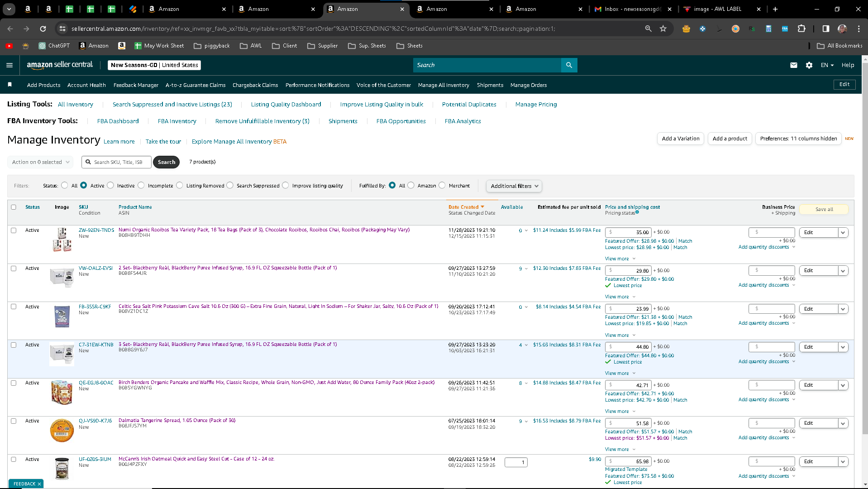The height and width of the screenshot is (489, 868).
Task: Choose the Search Suppressed status filter
Action: click(230, 185)
